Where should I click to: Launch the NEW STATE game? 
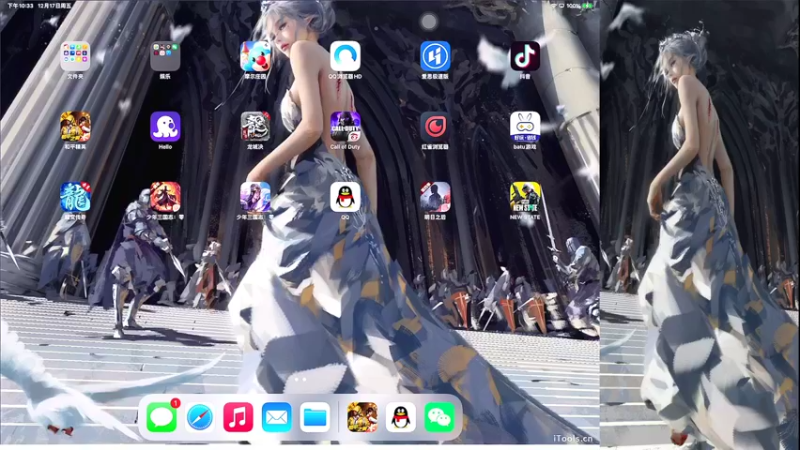(525, 197)
